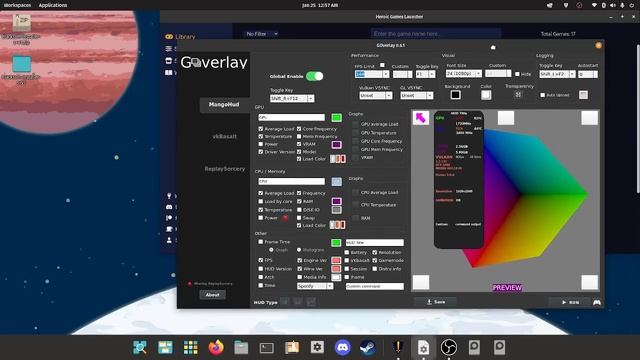Switch to the ReplaySorcery tab
The image size is (640, 360).
224,169
